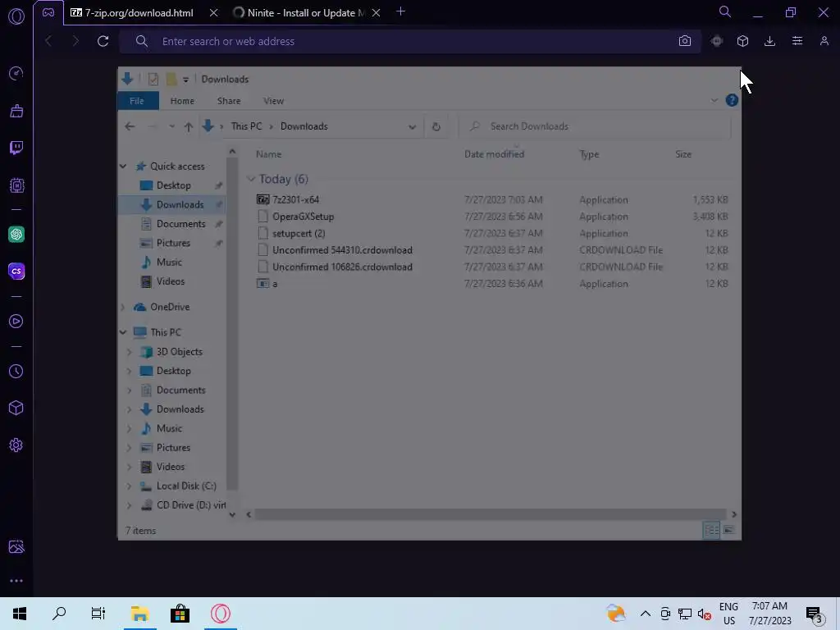Image resolution: width=840 pixels, height=630 pixels.
Task: Open GX Control speedometer icon in Opera sidebar
Action: tap(16, 73)
